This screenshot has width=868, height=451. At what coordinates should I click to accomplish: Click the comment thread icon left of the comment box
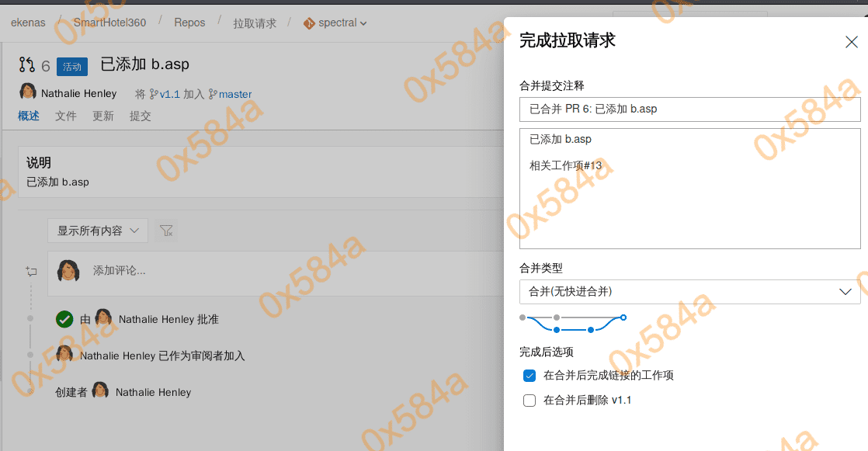31,271
